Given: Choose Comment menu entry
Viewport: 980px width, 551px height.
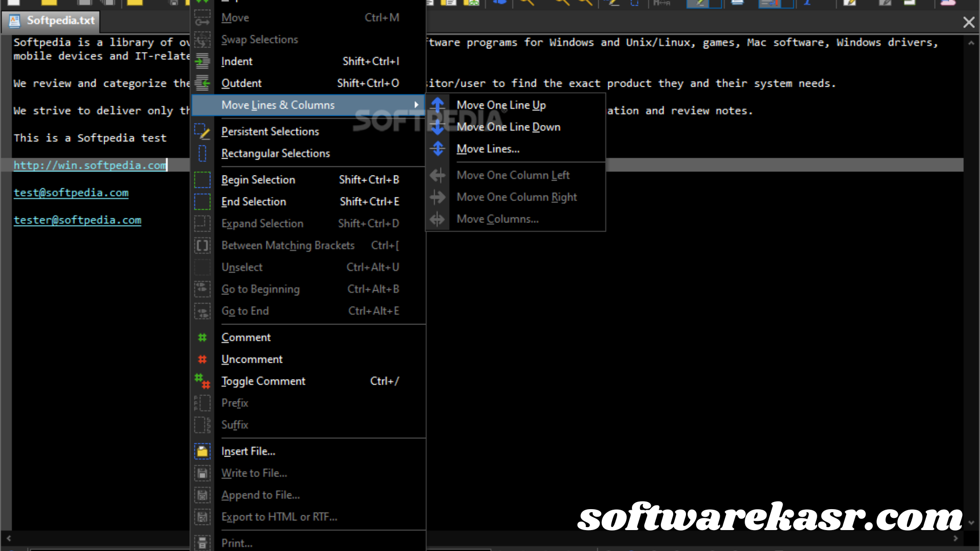Looking at the screenshot, I should (x=308, y=338).
